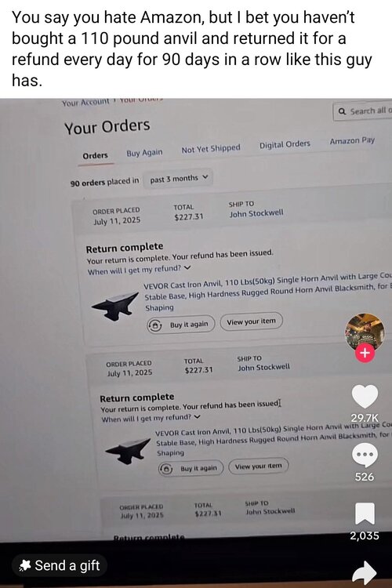Expand second 'When will I get my refund?'
392x588 pixels.
pos(151,418)
